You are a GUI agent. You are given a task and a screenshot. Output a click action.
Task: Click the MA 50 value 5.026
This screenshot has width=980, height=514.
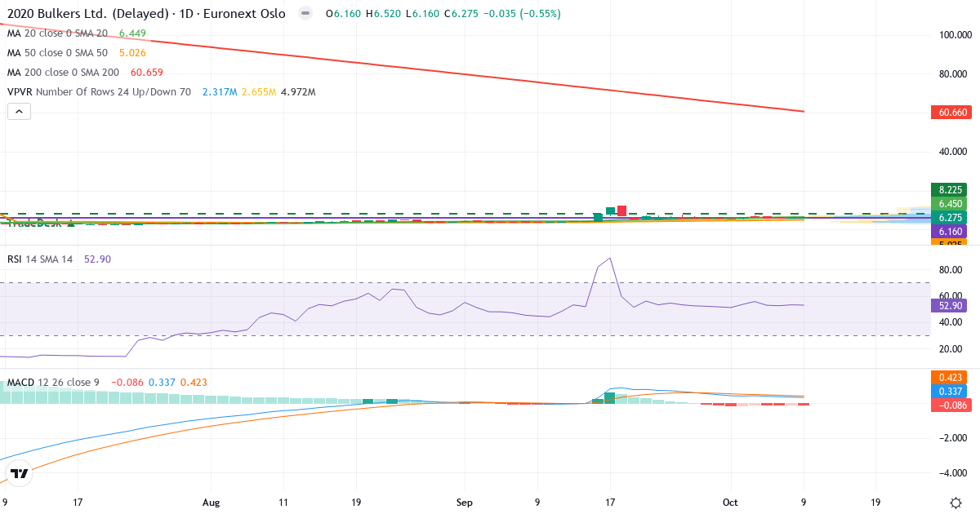[132, 52]
